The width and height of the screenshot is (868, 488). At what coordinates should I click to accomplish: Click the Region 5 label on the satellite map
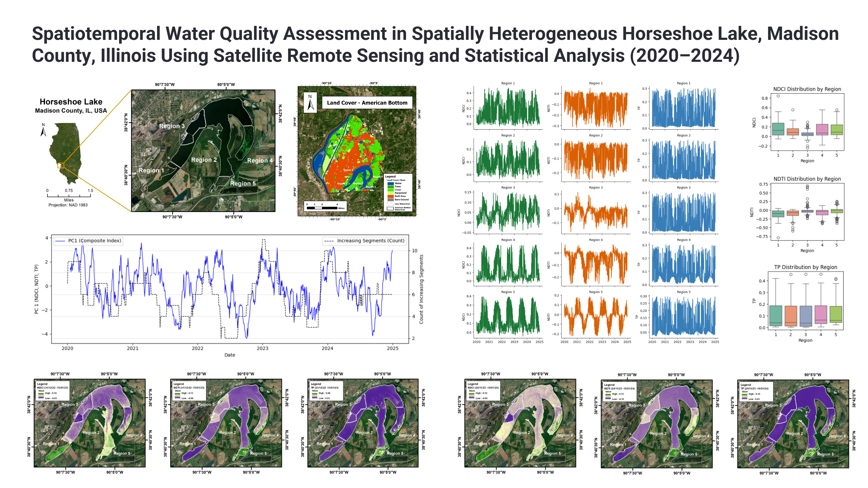242,184
